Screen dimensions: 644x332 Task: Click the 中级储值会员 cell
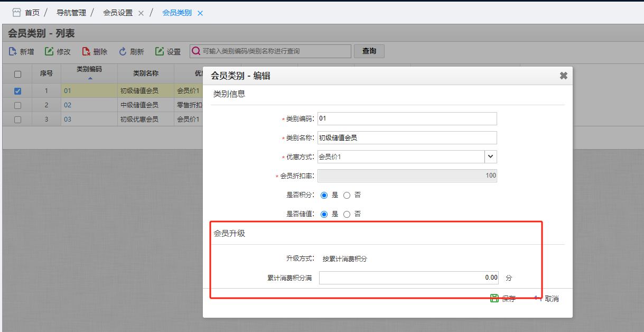(x=146, y=105)
